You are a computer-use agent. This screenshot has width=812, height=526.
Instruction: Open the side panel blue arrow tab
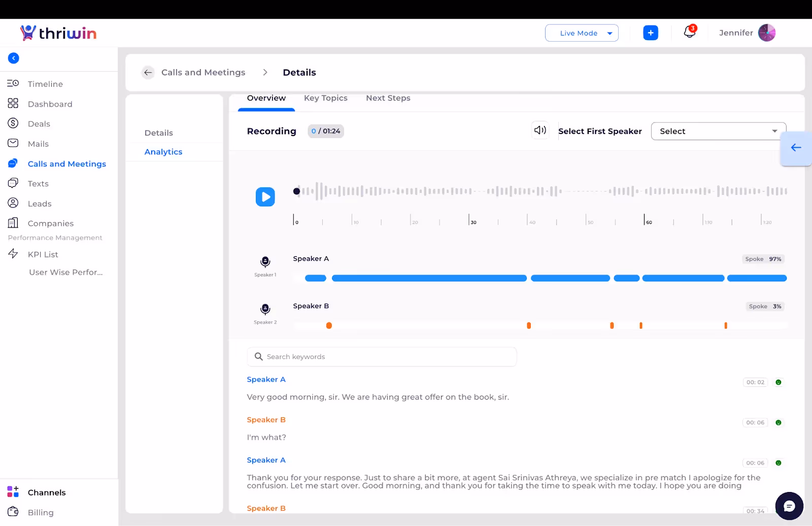click(x=796, y=148)
